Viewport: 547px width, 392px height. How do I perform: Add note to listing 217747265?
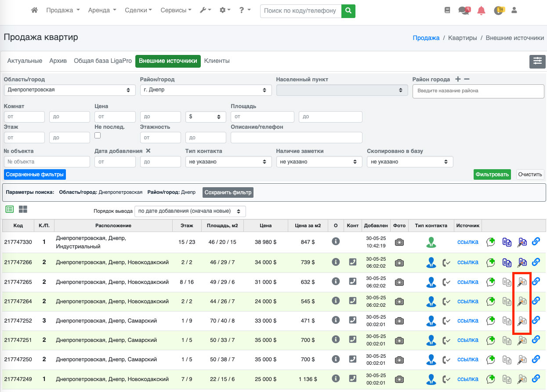tap(491, 282)
